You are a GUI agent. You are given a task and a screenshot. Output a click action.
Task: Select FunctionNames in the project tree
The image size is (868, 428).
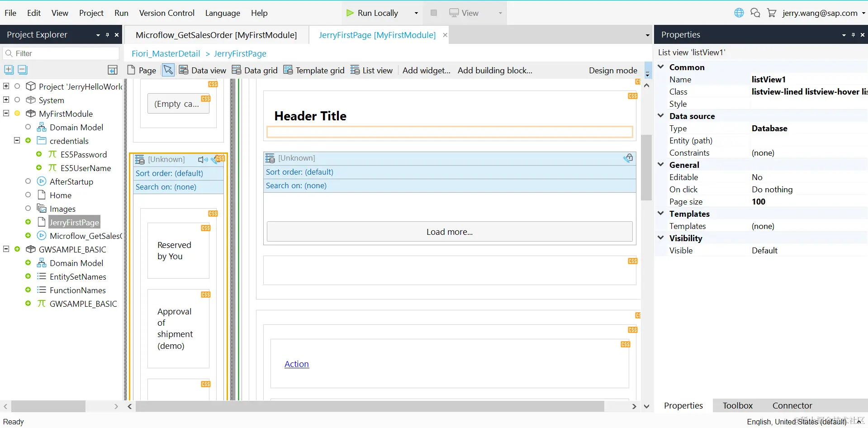78,290
